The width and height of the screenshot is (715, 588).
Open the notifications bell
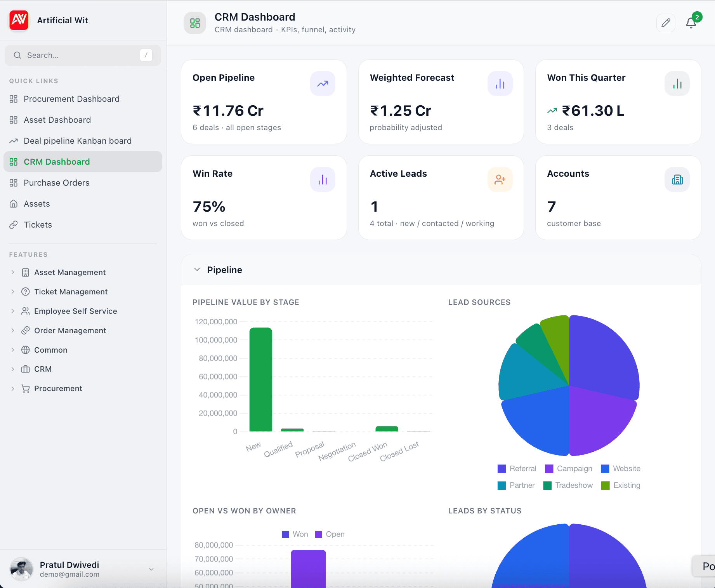[x=691, y=23]
